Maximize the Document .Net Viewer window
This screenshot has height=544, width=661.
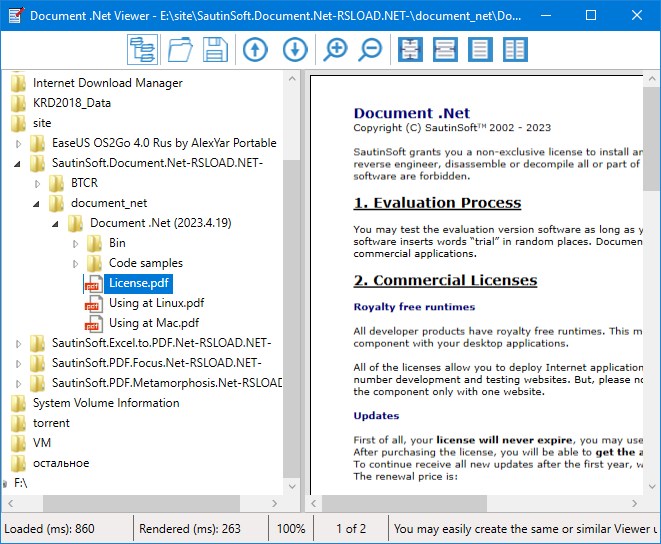point(591,16)
